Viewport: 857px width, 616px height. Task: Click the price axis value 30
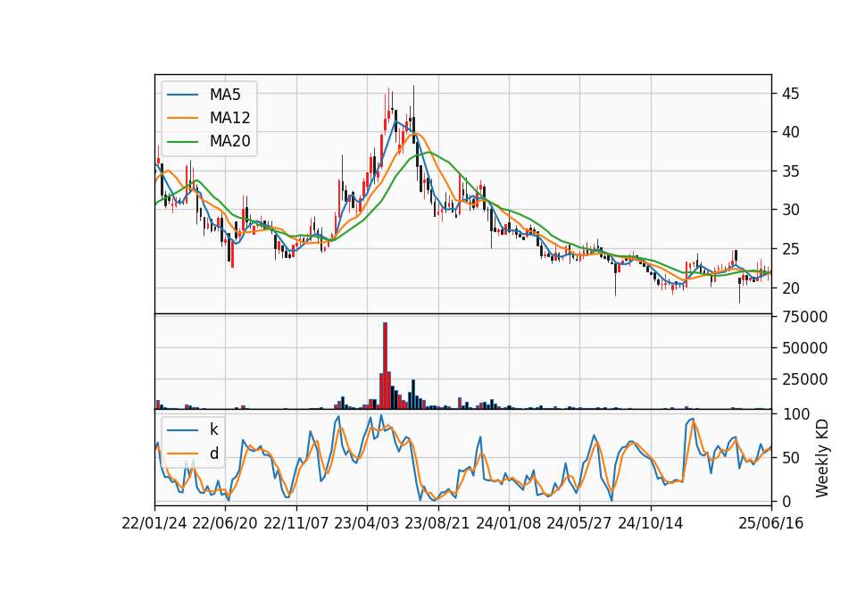(x=790, y=210)
